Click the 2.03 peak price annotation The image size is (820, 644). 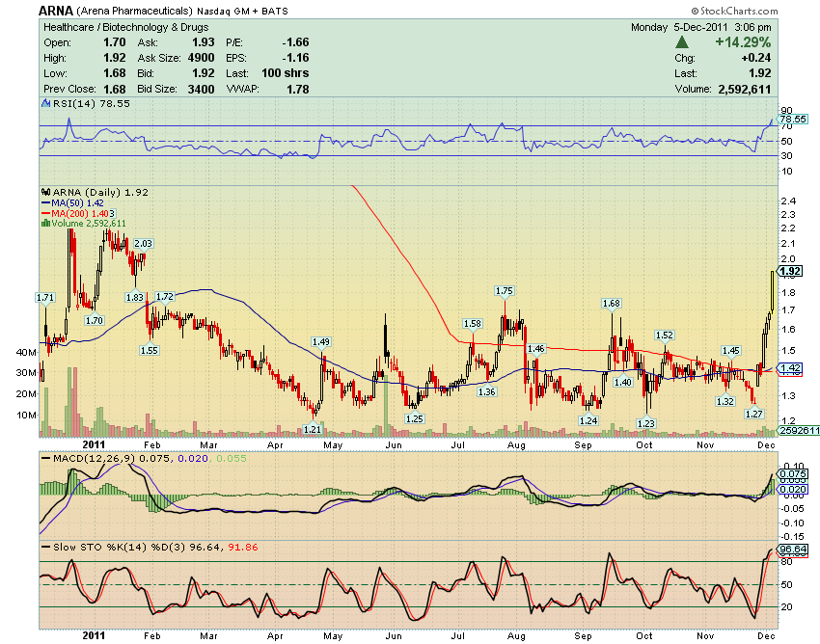(144, 243)
